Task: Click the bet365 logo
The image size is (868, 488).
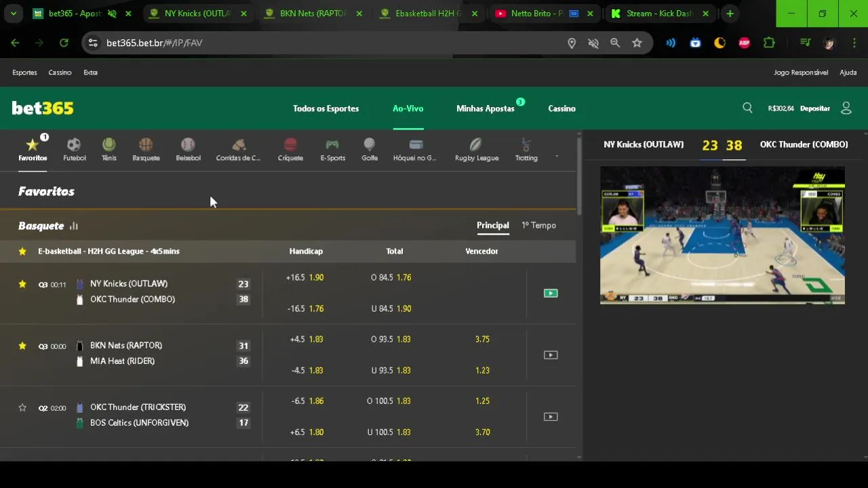Action: tap(43, 108)
